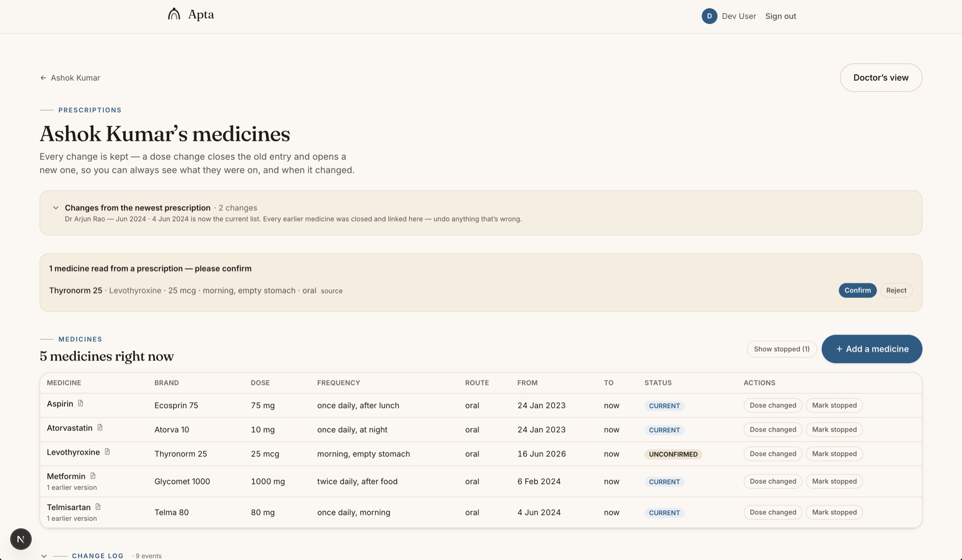
Task: Confirm the Thyronorm 25 medicine
Action: [x=858, y=290]
